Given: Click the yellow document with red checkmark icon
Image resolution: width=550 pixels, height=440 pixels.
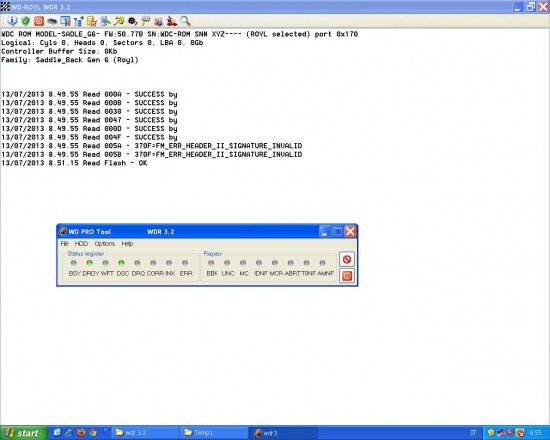Looking at the screenshot, I should coord(92,21).
